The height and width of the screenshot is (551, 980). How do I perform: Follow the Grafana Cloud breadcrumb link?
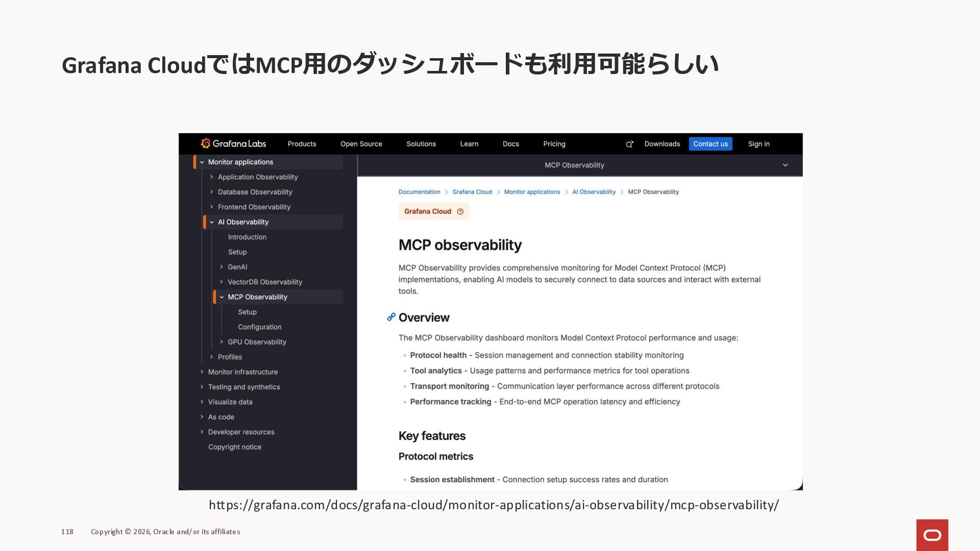pyautogui.click(x=472, y=192)
